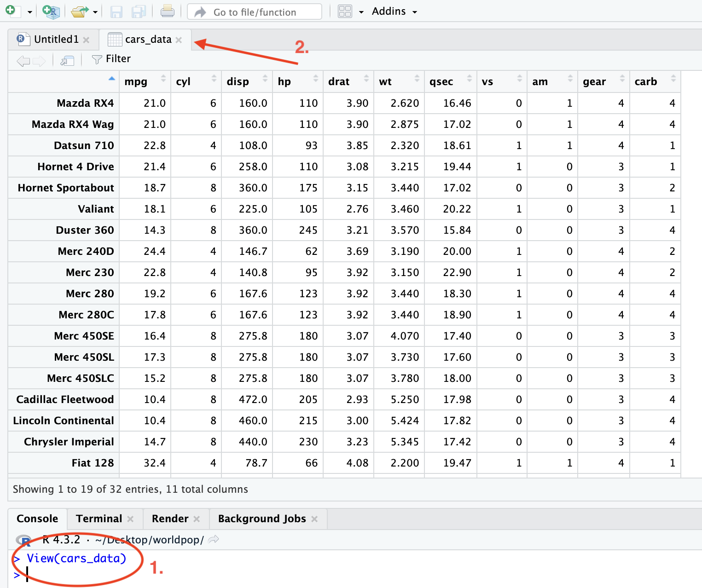Screen dimensions: 702x588
Task: Sort the table by wt column
Action: pyautogui.click(x=399, y=82)
